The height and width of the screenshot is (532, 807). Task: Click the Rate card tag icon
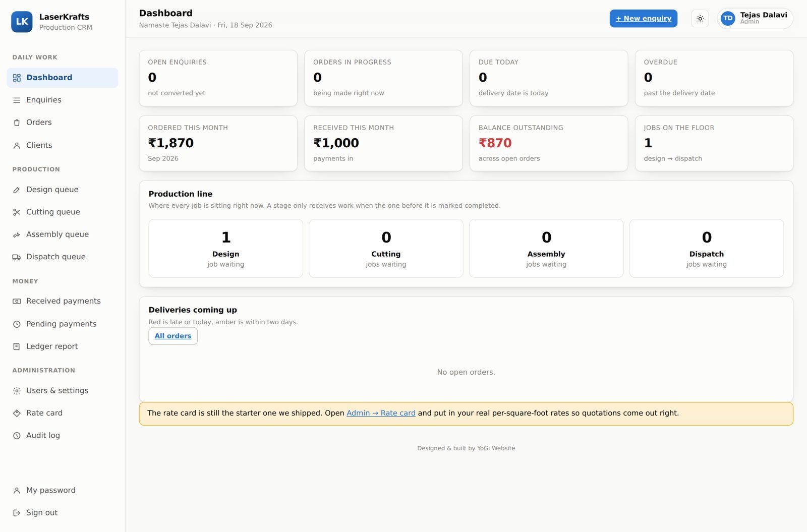click(x=17, y=413)
